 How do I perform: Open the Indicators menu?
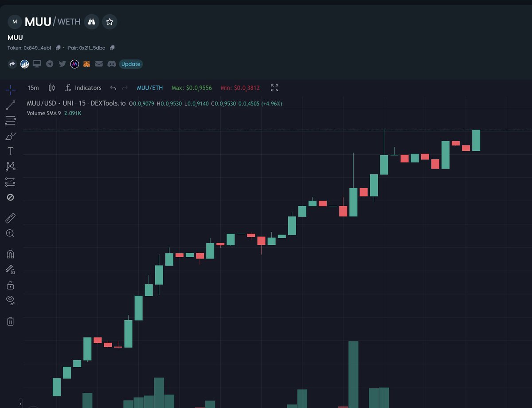coord(83,88)
